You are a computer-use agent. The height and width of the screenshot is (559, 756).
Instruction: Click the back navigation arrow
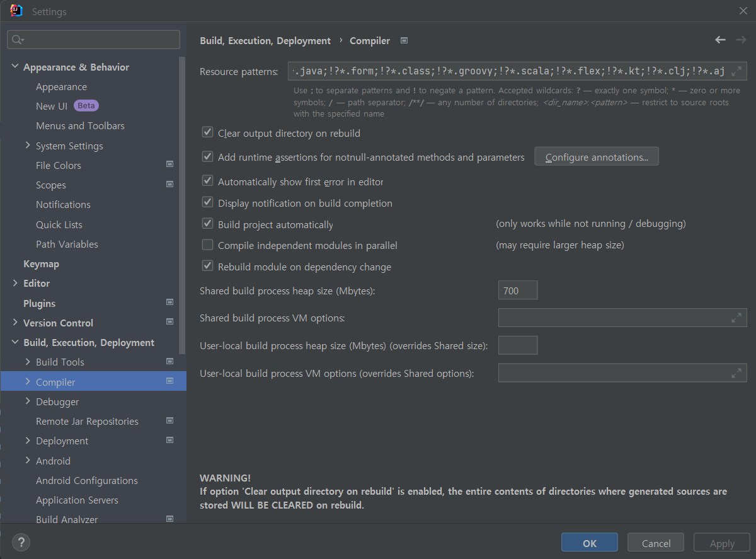point(720,40)
